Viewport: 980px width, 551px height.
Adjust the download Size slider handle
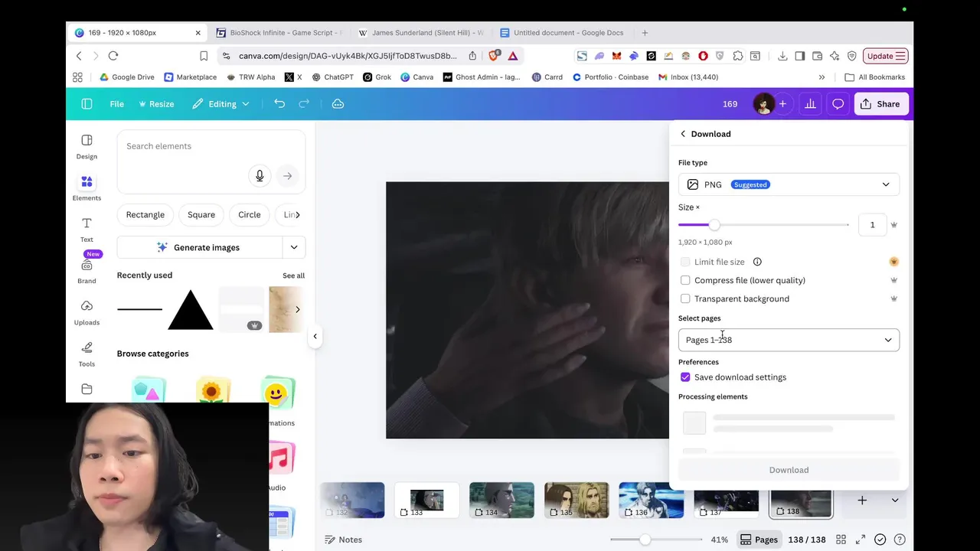click(x=714, y=225)
